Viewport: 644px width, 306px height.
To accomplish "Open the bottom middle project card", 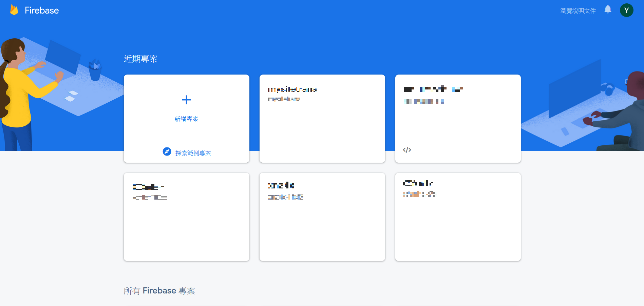I will [x=322, y=217].
